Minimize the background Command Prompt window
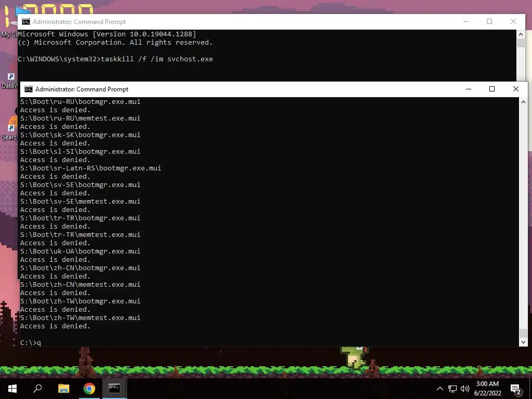The image size is (532, 399). click(x=466, y=21)
